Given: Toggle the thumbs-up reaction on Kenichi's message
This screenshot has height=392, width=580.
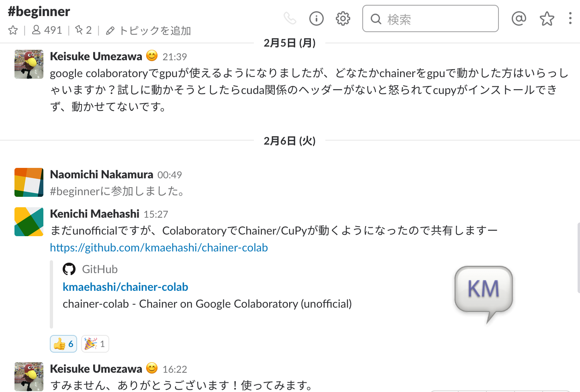Looking at the screenshot, I should coord(63,344).
